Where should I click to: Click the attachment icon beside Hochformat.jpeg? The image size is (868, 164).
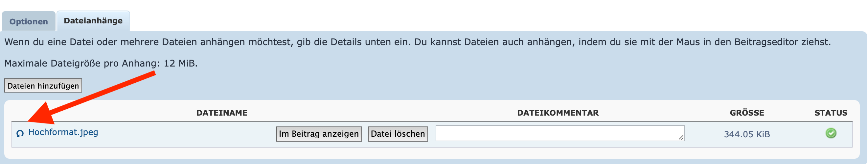click(20, 134)
